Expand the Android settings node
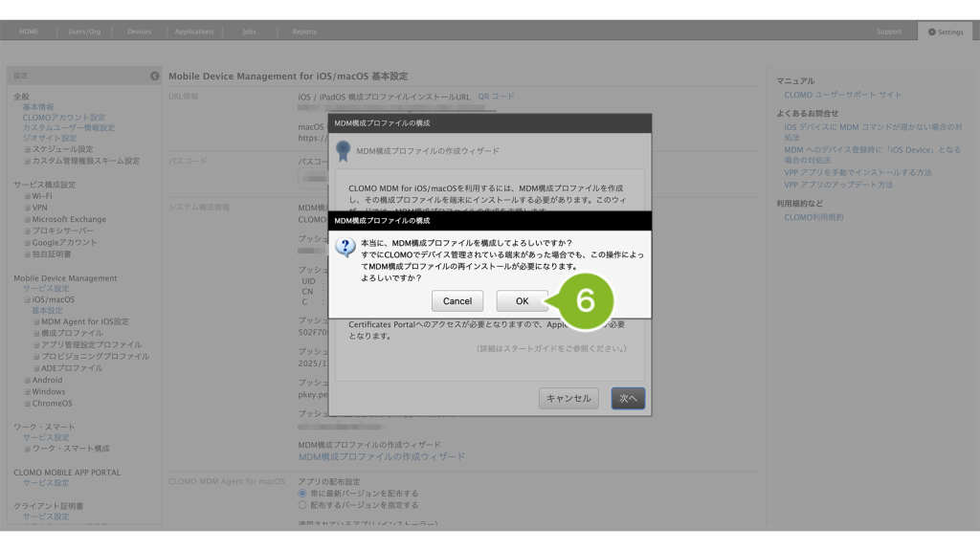Screen dimensions: 980x551 [x=28, y=380]
